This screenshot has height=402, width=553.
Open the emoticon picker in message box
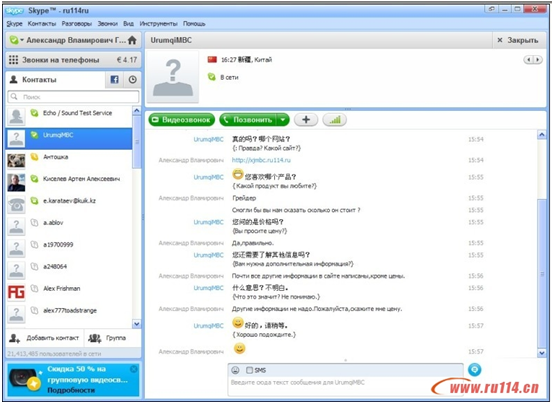[x=235, y=370]
